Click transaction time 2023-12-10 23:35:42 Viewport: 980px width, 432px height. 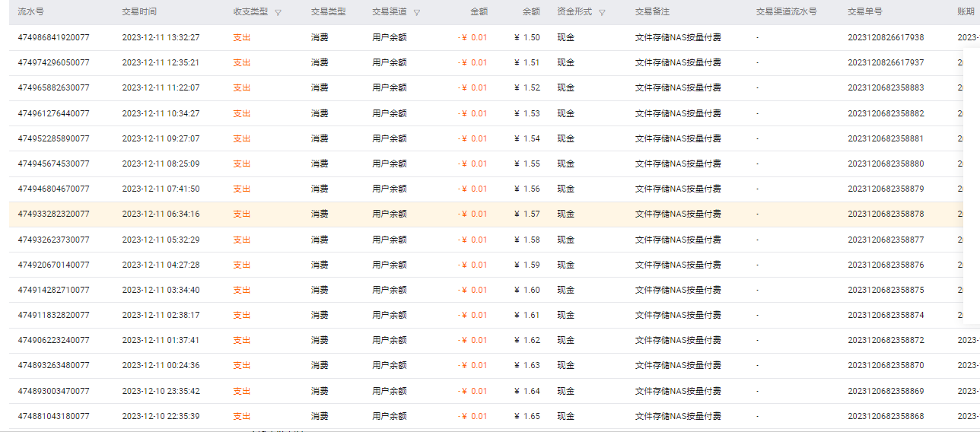tap(161, 392)
